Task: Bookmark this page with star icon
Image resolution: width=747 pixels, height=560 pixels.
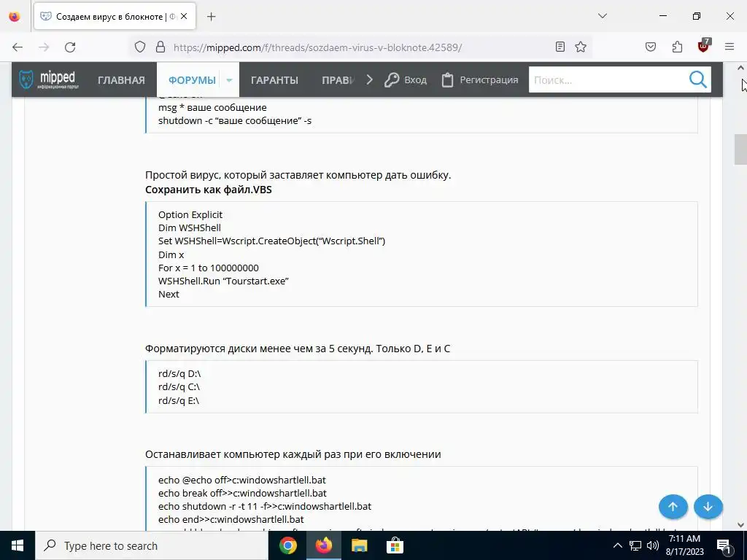Action: click(x=580, y=47)
